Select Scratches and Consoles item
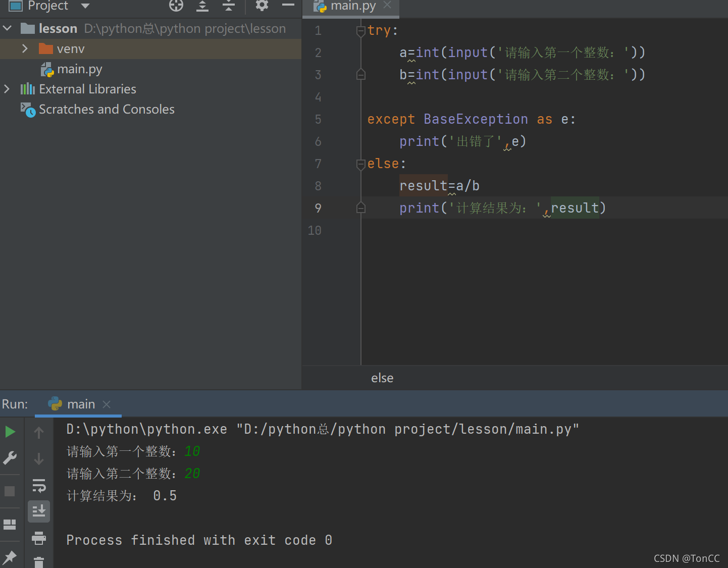The image size is (728, 568). [x=107, y=109]
